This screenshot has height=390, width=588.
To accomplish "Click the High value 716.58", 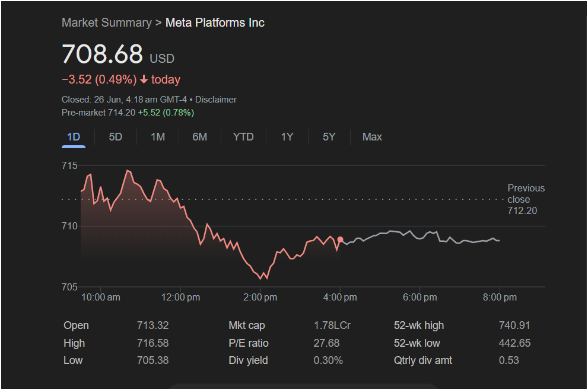I will click(x=152, y=343).
